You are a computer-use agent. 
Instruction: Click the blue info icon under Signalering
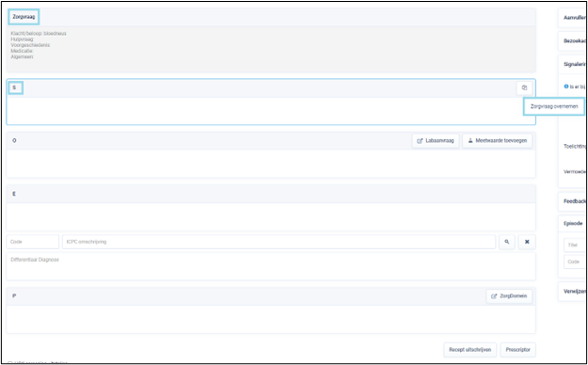click(x=566, y=87)
